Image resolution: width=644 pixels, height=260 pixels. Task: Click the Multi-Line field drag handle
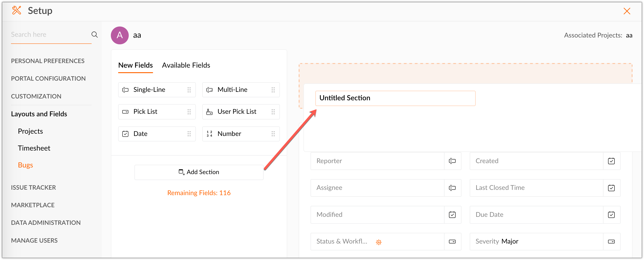[273, 90]
